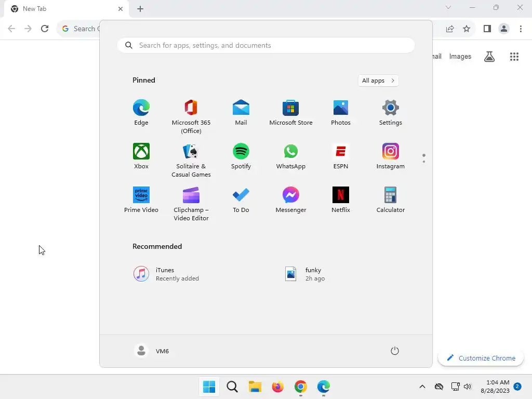Click the power button in Start menu
Viewport: 532px width, 399px height.
395,351
